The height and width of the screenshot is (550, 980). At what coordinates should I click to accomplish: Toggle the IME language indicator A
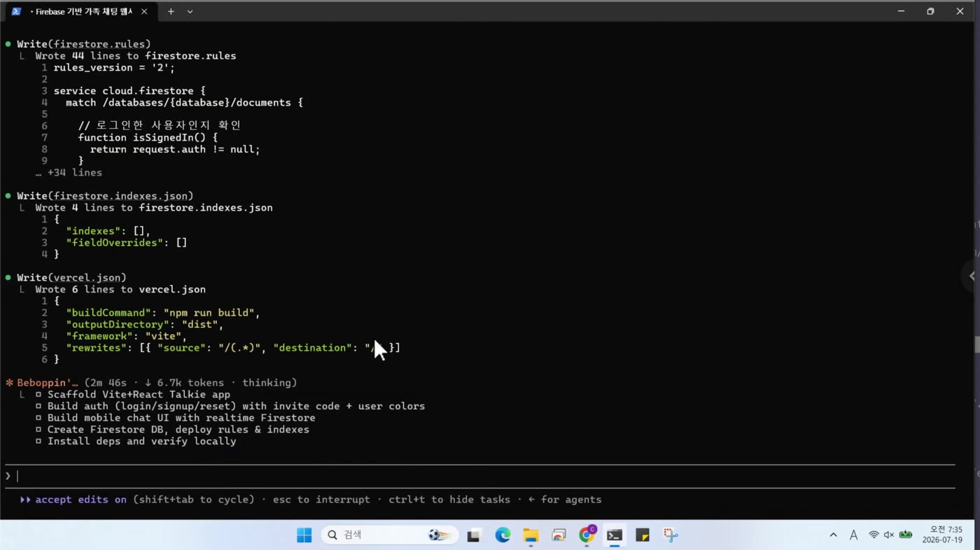853,535
